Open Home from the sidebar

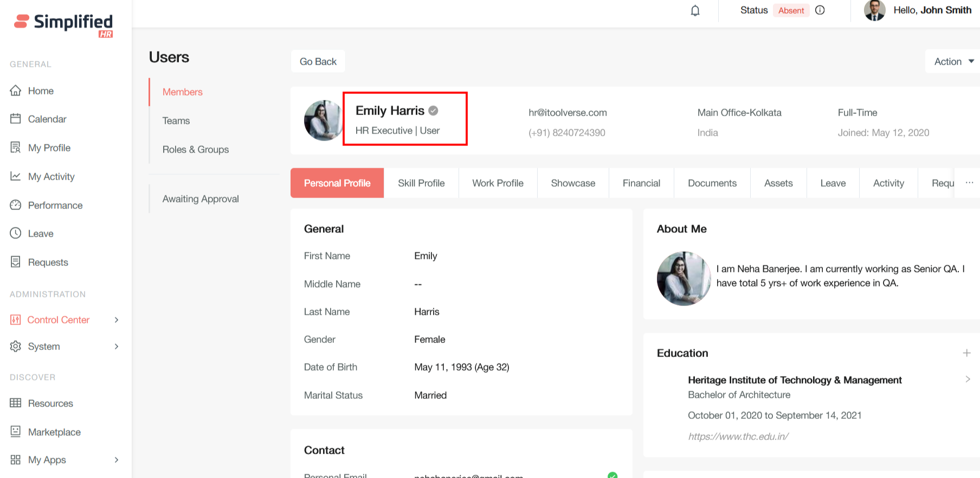tap(40, 91)
